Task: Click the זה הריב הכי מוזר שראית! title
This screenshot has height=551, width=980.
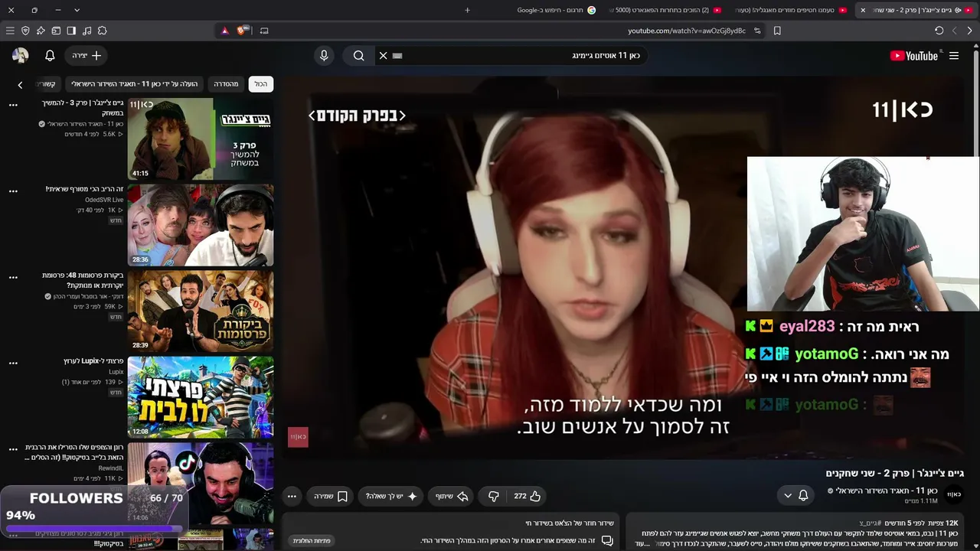Action: point(84,189)
